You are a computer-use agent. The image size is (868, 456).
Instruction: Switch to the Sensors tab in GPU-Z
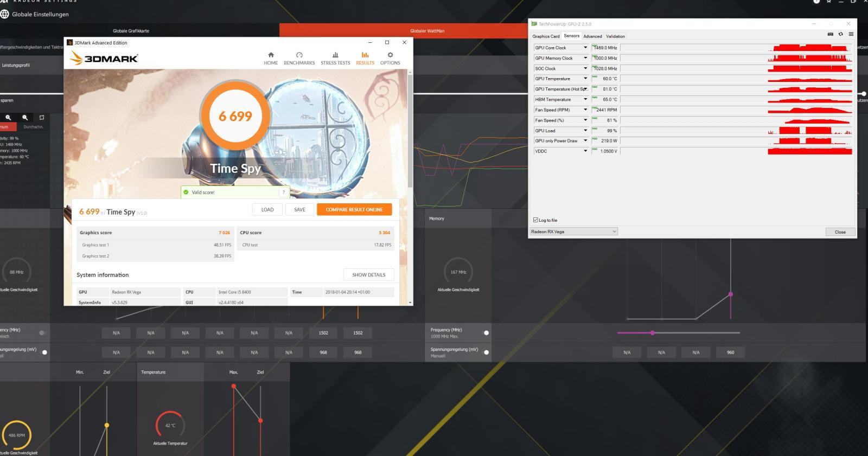click(x=571, y=36)
